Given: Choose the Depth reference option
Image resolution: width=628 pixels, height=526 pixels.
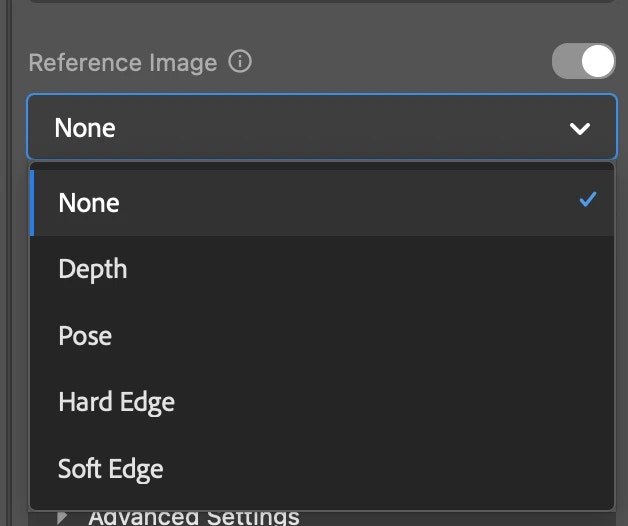Looking at the screenshot, I should point(93,269).
